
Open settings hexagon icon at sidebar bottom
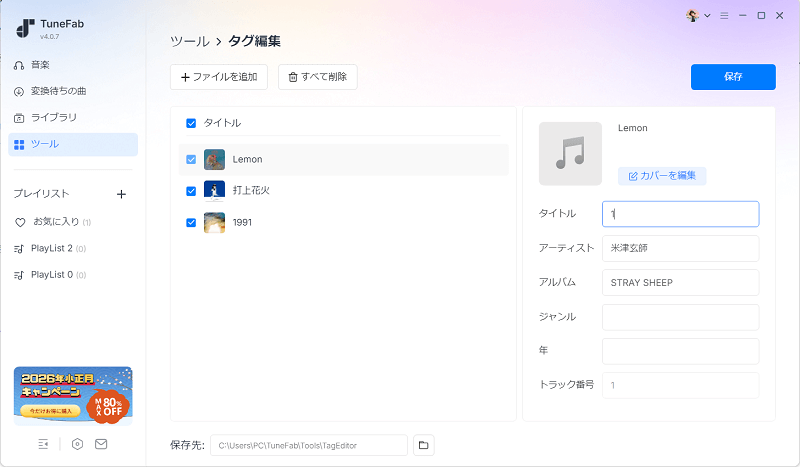pyautogui.click(x=77, y=444)
